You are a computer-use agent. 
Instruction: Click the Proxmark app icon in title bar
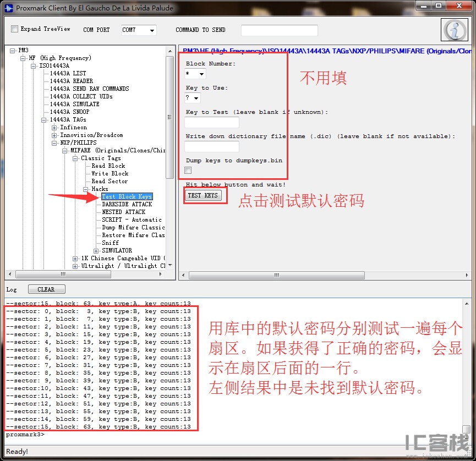click(x=9, y=8)
